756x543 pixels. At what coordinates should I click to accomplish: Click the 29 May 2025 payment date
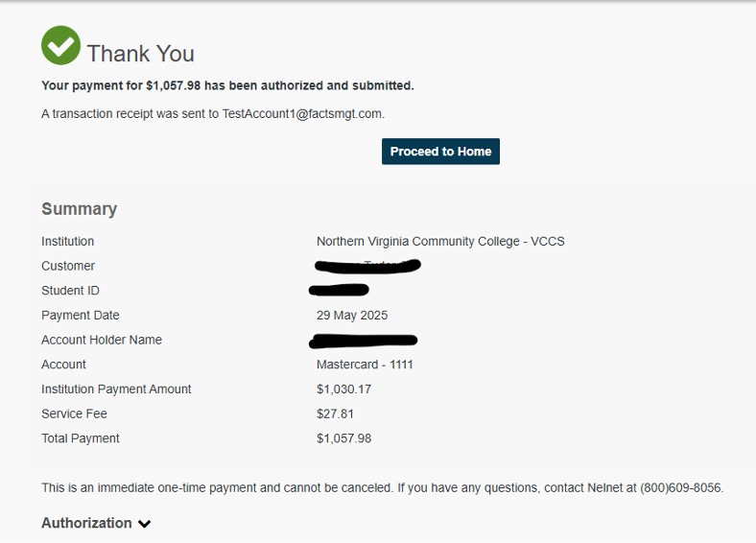point(352,316)
